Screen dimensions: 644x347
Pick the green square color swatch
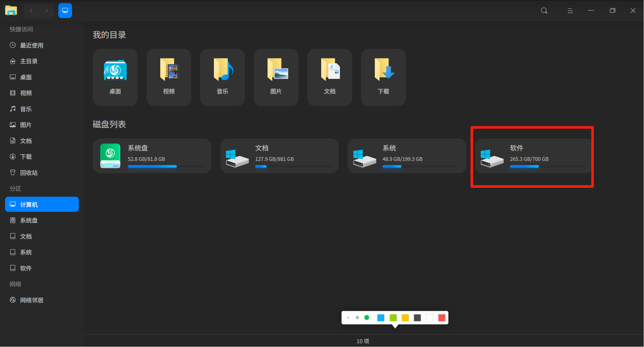click(x=393, y=318)
